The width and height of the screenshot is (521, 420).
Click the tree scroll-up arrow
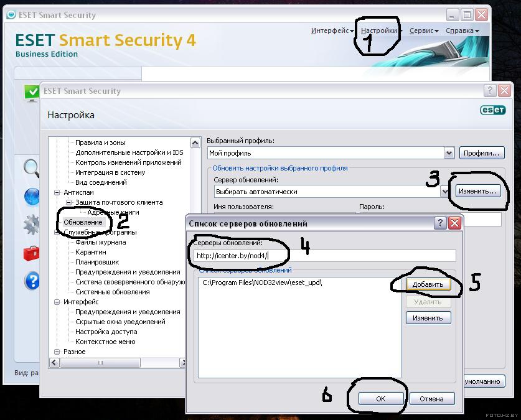195,142
